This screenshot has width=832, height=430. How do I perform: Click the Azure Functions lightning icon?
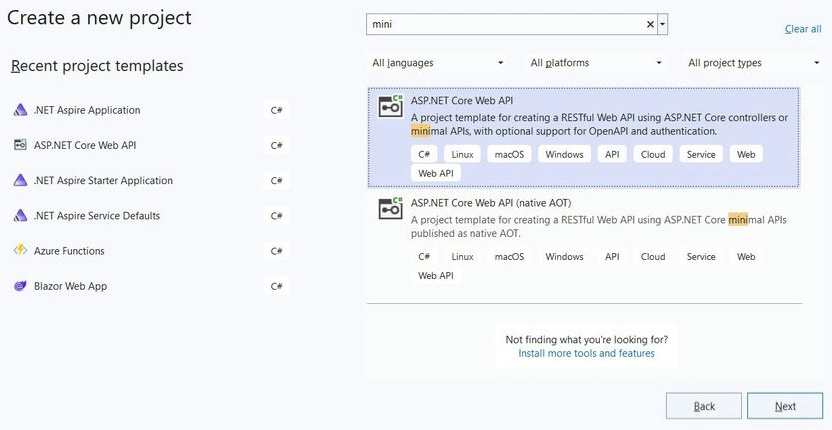pos(20,251)
